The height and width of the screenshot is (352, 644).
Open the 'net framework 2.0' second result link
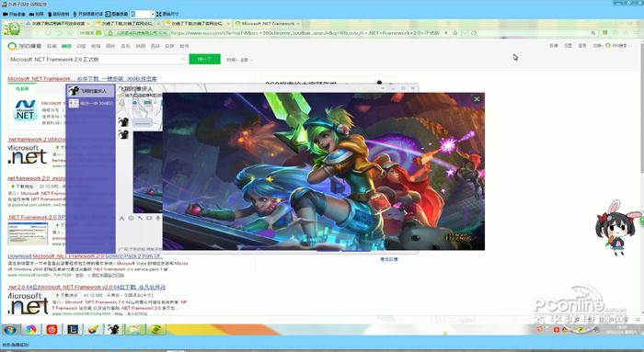pyautogui.click(x=37, y=139)
